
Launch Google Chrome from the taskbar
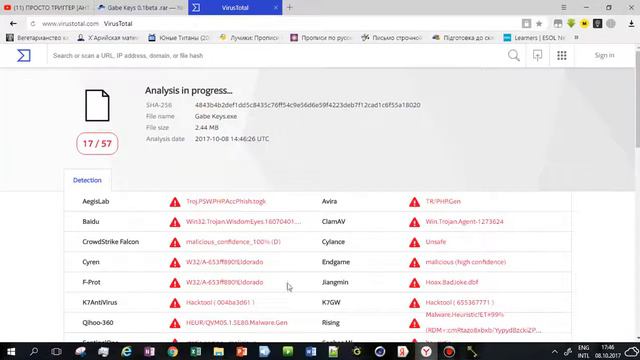173,351
